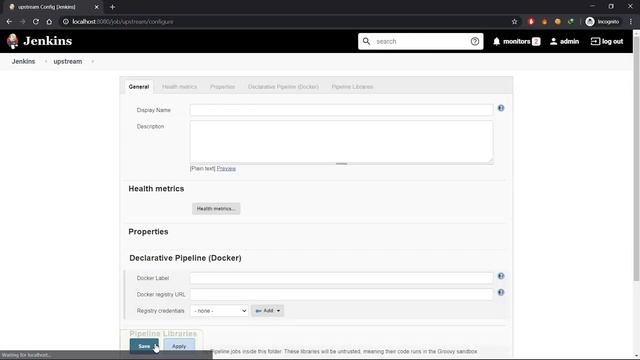Open the search help question icon
This screenshot has width=640, height=360.
475,41
